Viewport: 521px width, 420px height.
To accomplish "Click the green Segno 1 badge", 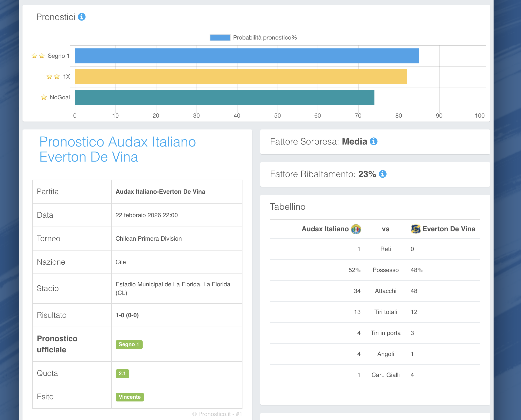I will click(129, 344).
